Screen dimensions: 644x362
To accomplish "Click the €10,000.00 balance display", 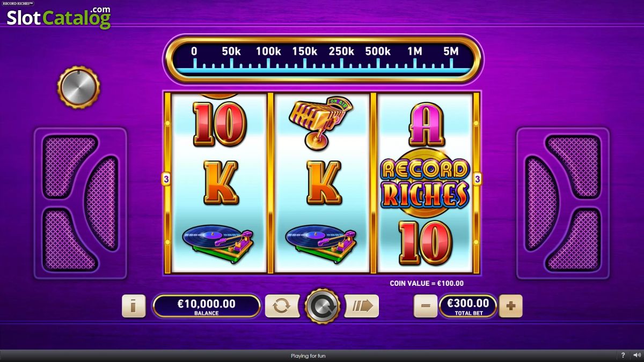I will (x=207, y=306).
